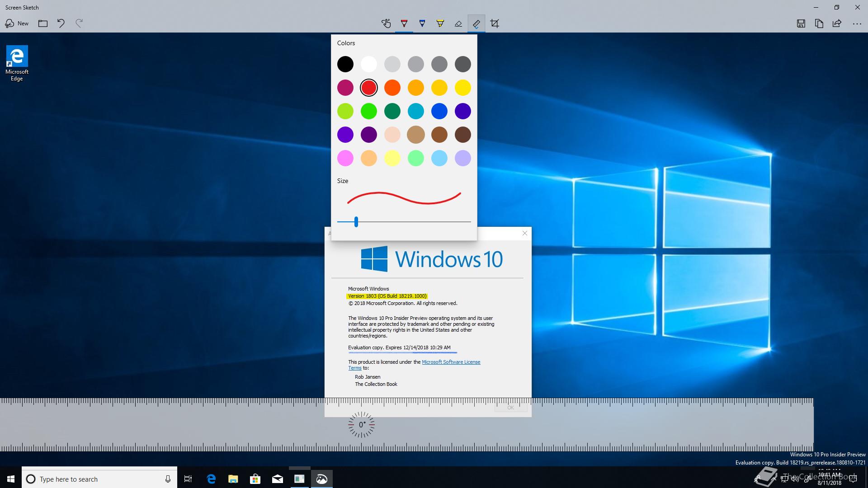Pick the black color swatch
Image resolution: width=868 pixels, height=488 pixels.
345,64
